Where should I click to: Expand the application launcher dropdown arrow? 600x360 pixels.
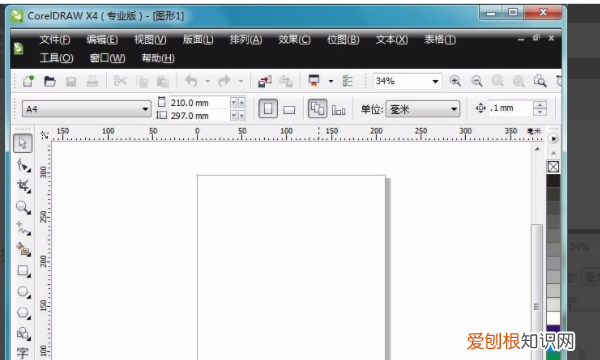pos(331,81)
